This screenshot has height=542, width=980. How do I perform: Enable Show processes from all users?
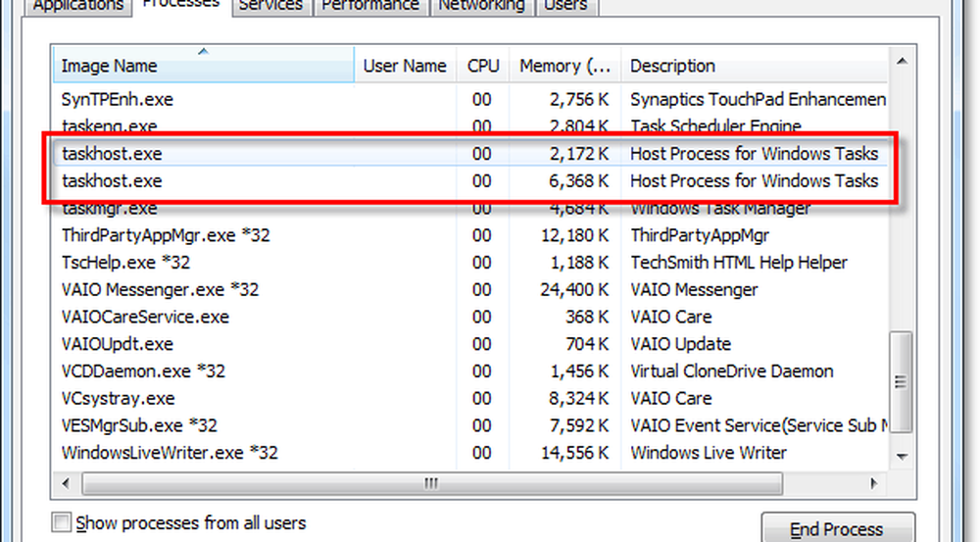62,523
